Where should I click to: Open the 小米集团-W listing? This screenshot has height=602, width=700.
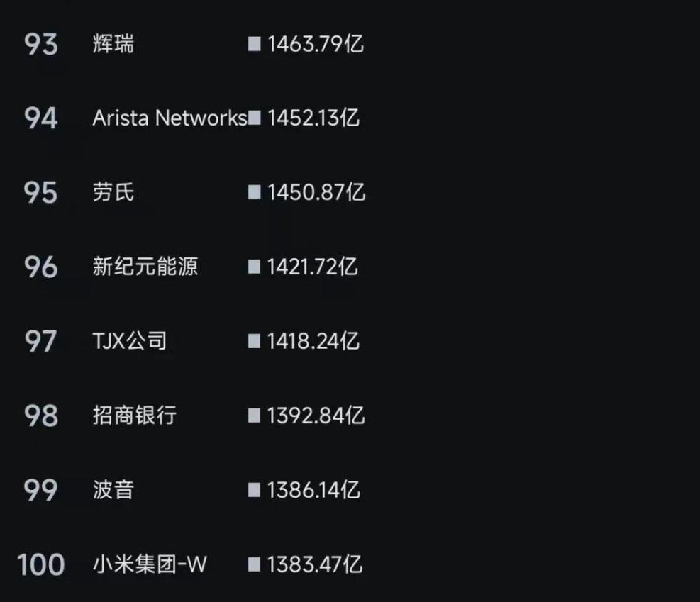click(149, 564)
